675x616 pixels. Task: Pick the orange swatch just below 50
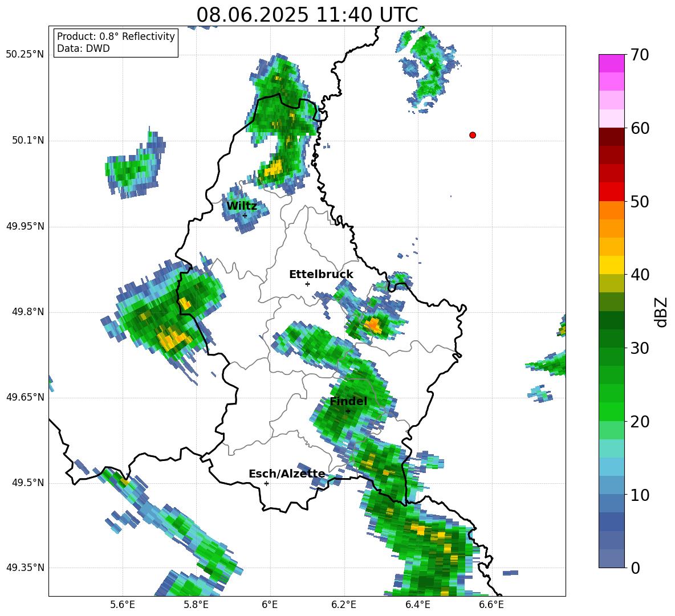tap(611, 210)
